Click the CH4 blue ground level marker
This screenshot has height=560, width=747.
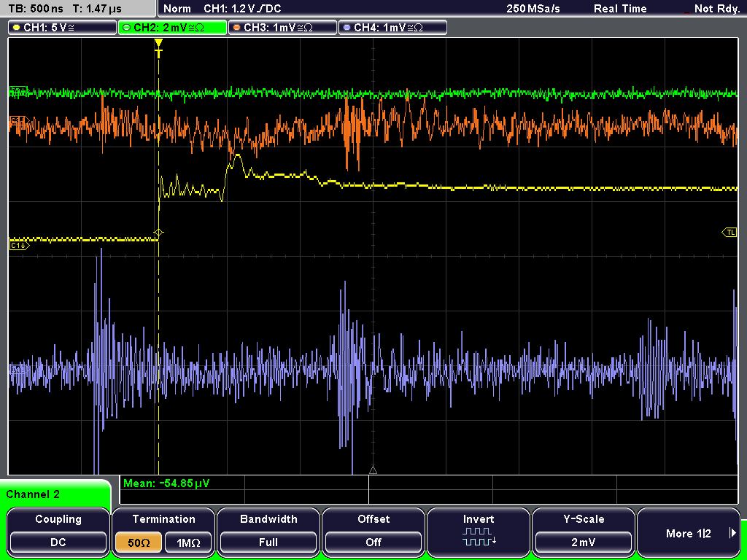pos(19,369)
